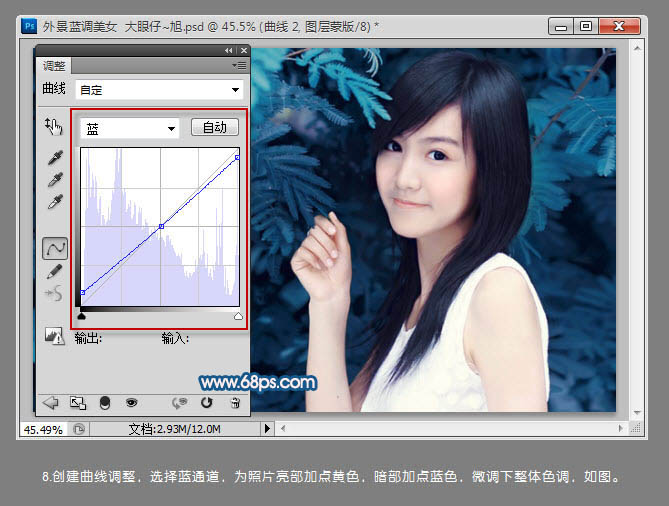Reset curves adjustment to defaults
669x506 pixels.
(x=207, y=402)
